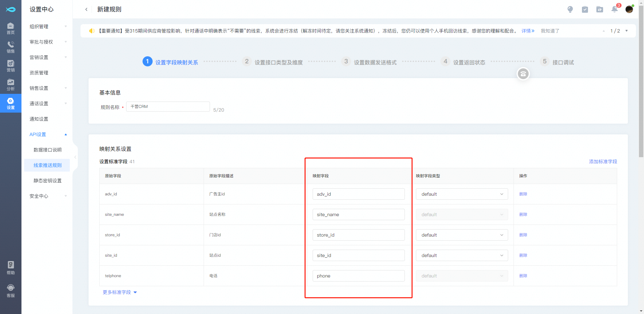This screenshot has height=314, width=644.
Task: Click the notification bell icon
Action: (x=614, y=9)
